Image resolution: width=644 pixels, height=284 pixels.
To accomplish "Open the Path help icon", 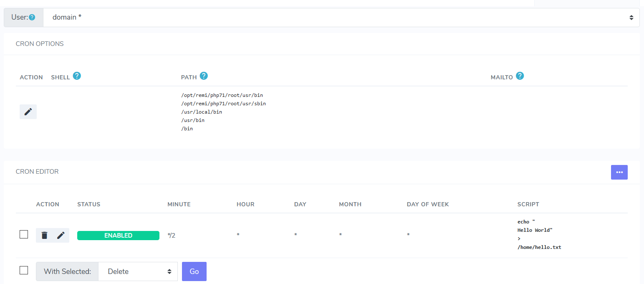I will click(204, 76).
